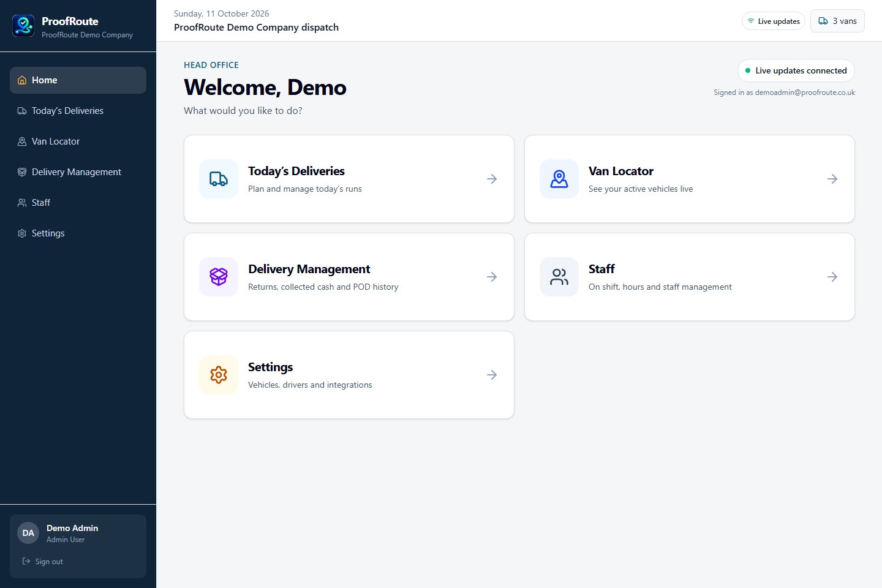
Task: Click the people icon on Staff card
Action: tap(559, 277)
